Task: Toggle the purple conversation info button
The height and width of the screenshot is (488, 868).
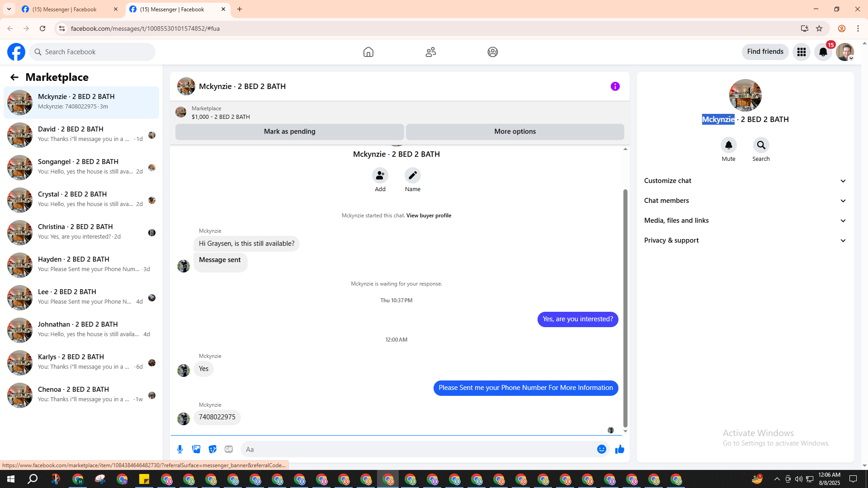Action: click(615, 86)
